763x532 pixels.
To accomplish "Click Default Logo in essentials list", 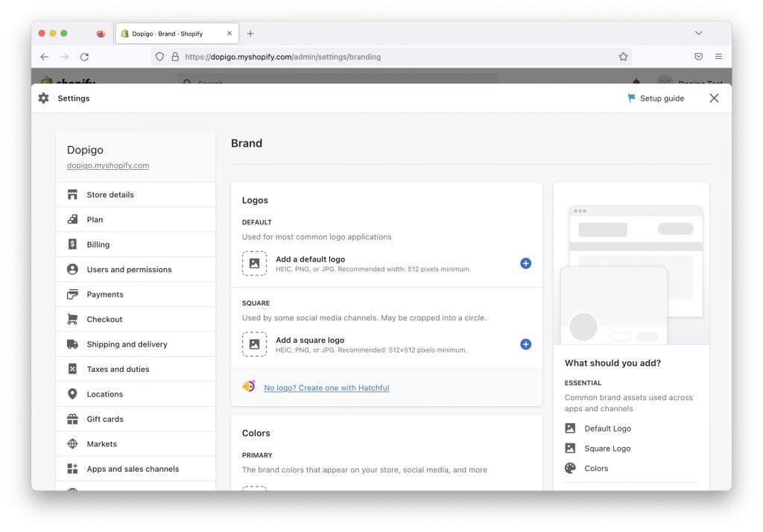I will click(608, 428).
